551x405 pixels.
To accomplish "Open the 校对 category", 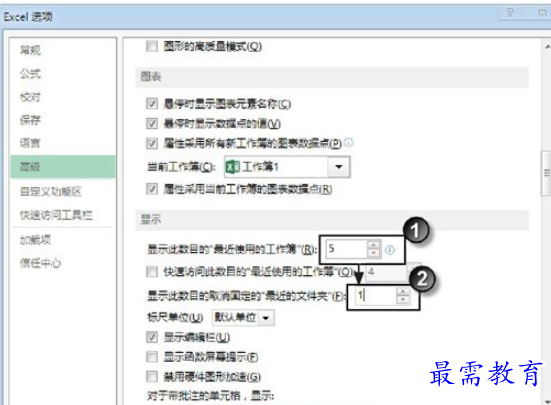I will (30, 97).
